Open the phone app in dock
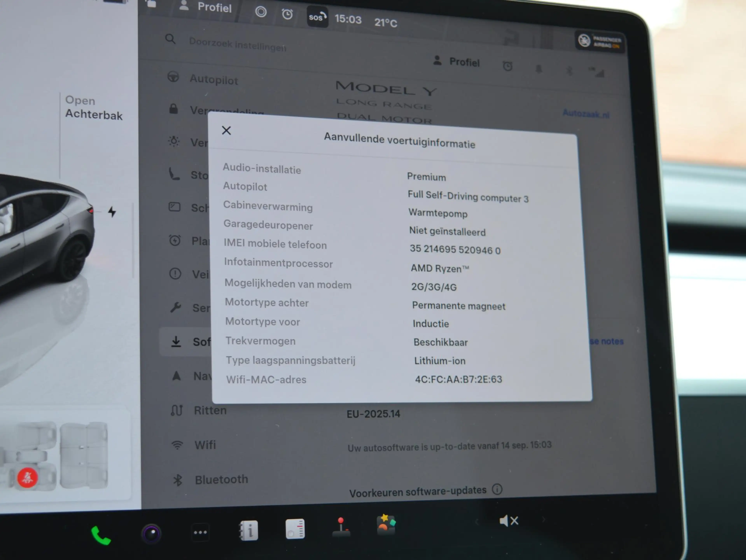 click(x=101, y=535)
